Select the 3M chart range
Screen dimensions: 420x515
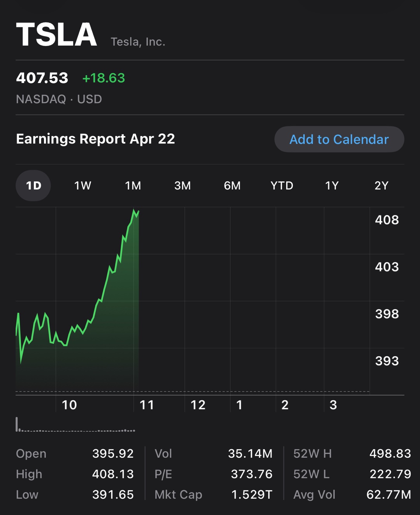coord(182,186)
